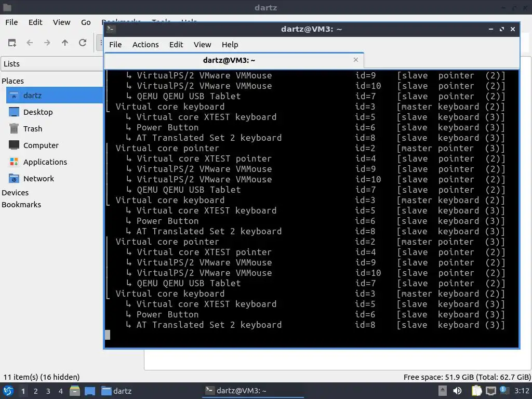Launch file manager from taskbar quick launch

75,391
